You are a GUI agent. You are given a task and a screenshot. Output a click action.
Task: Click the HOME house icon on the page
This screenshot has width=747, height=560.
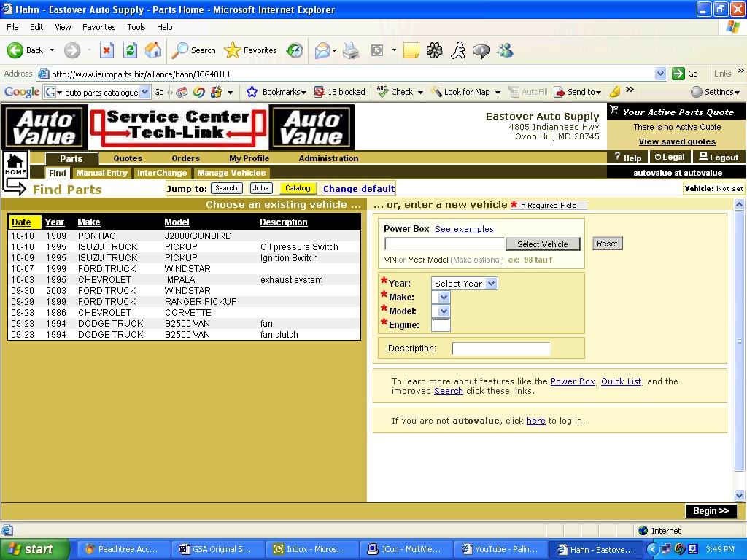15,165
